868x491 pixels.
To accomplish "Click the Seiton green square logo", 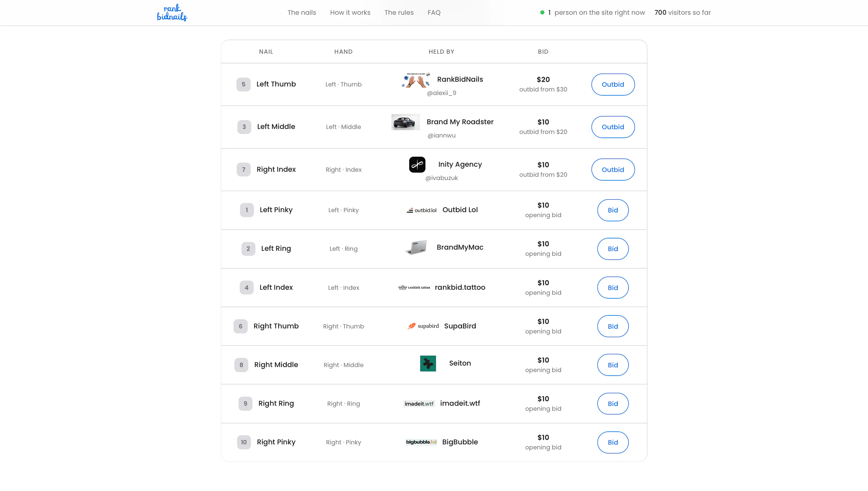I will click(428, 364).
